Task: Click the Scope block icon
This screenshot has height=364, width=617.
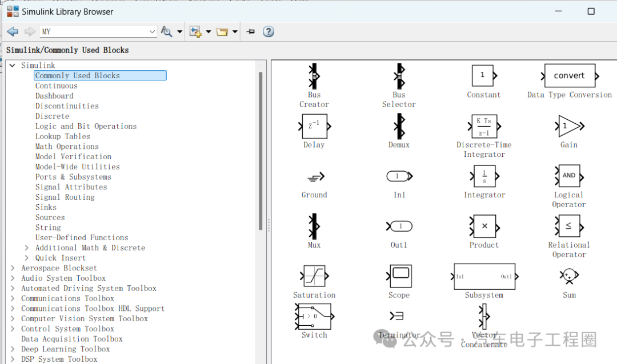Action: click(399, 276)
